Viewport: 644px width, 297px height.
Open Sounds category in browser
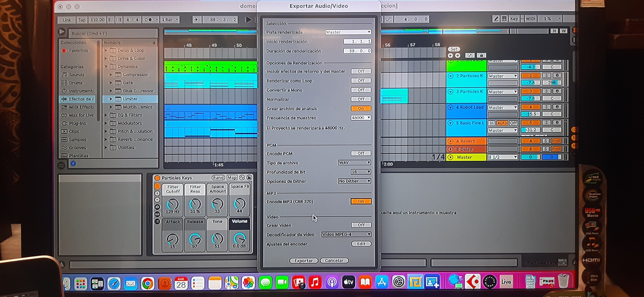click(76, 75)
